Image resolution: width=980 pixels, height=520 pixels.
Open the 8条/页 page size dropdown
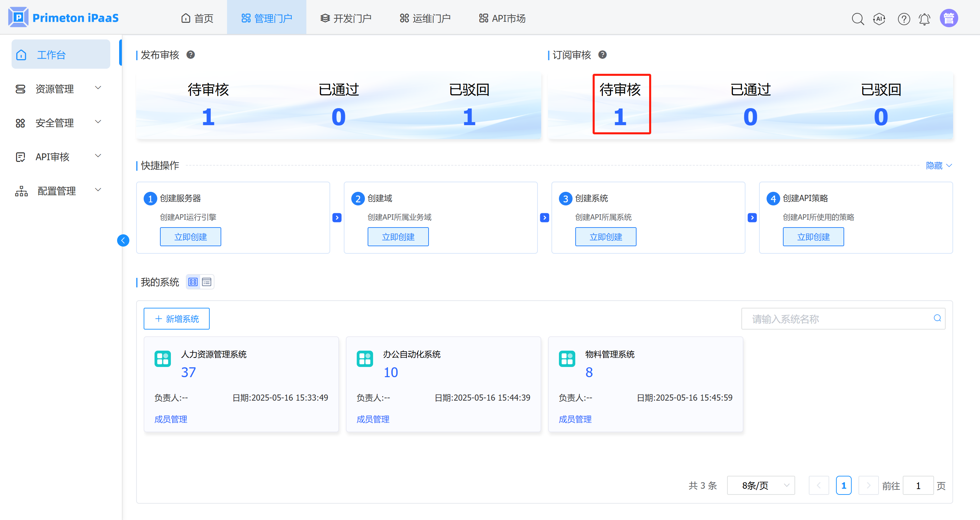(x=760, y=485)
